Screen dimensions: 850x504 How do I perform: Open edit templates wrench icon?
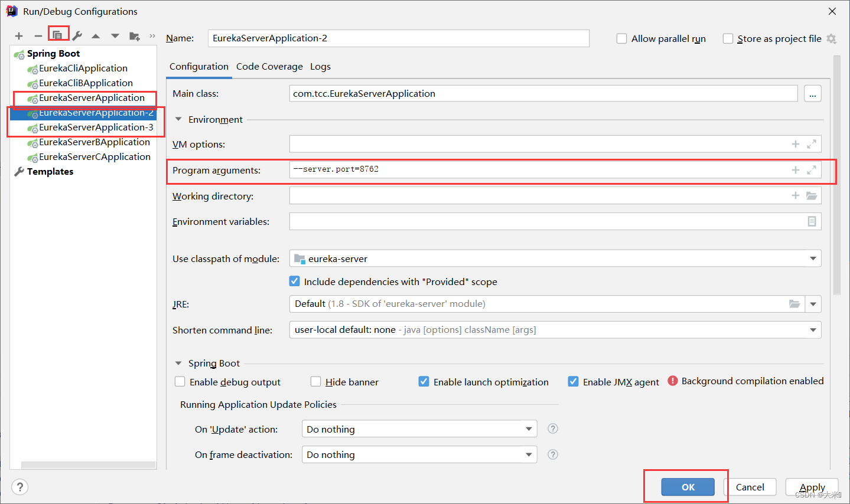tap(77, 36)
